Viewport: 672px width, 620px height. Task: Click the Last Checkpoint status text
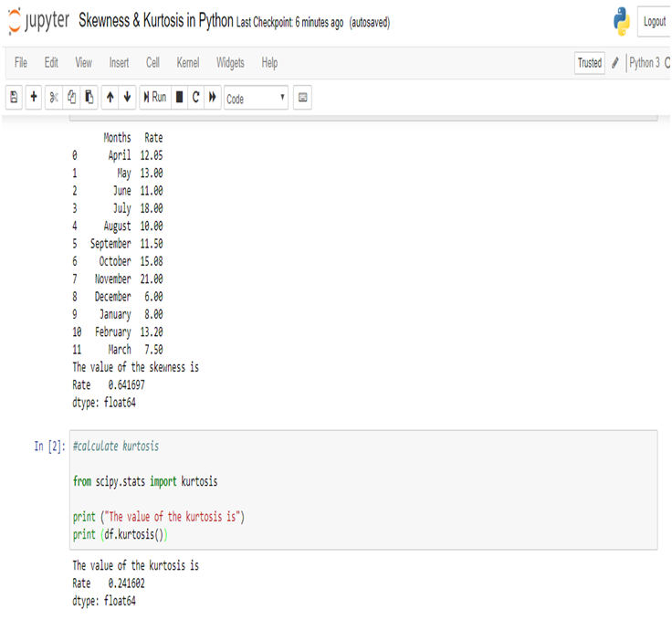289,22
